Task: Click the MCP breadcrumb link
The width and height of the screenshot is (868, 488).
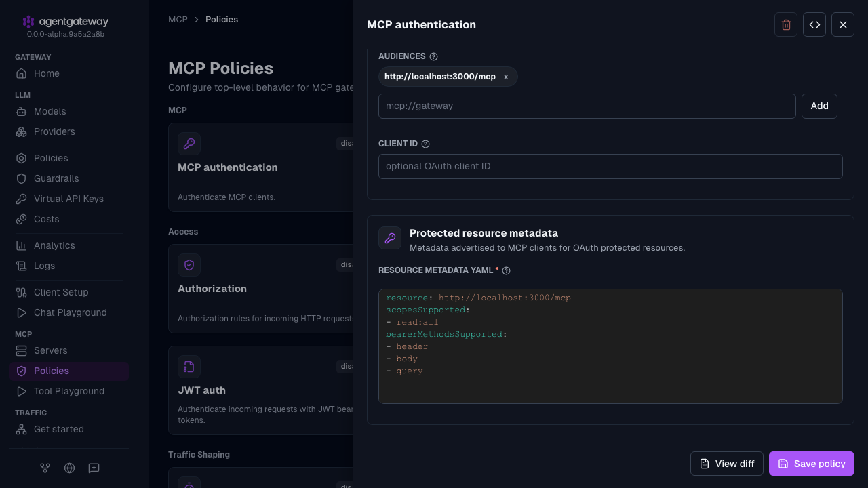Action: coord(178,19)
